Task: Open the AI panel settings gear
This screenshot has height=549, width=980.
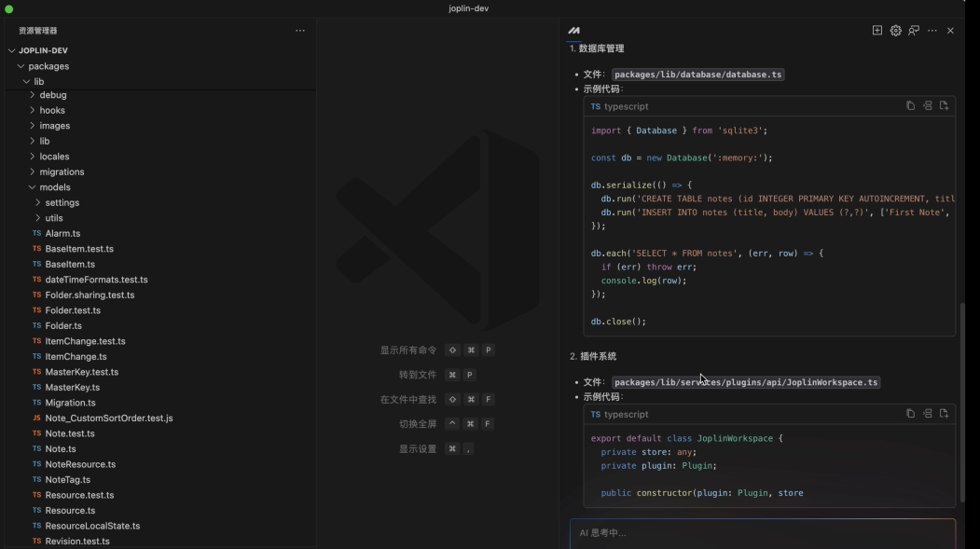Action: pos(895,31)
